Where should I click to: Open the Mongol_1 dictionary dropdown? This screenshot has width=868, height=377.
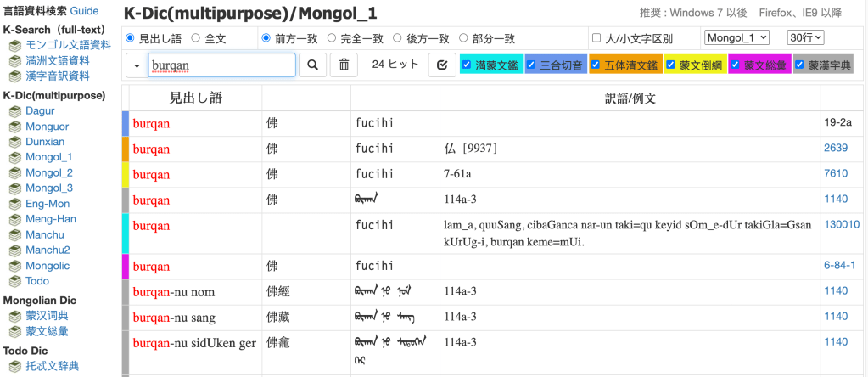tap(736, 37)
